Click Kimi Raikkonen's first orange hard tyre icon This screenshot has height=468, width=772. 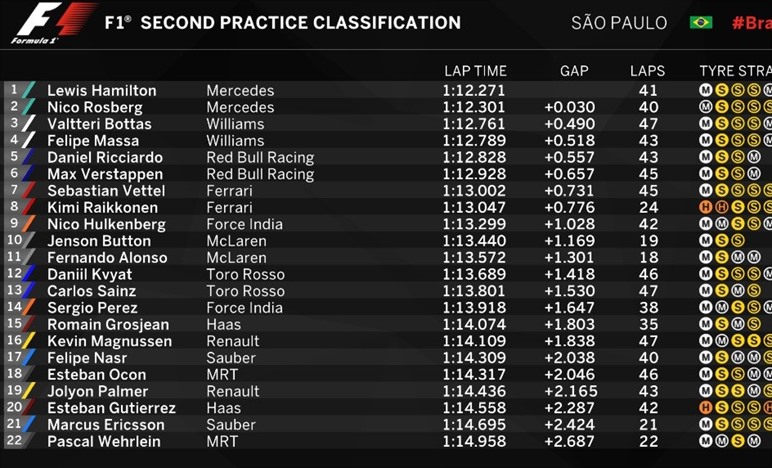pos(706,207)
